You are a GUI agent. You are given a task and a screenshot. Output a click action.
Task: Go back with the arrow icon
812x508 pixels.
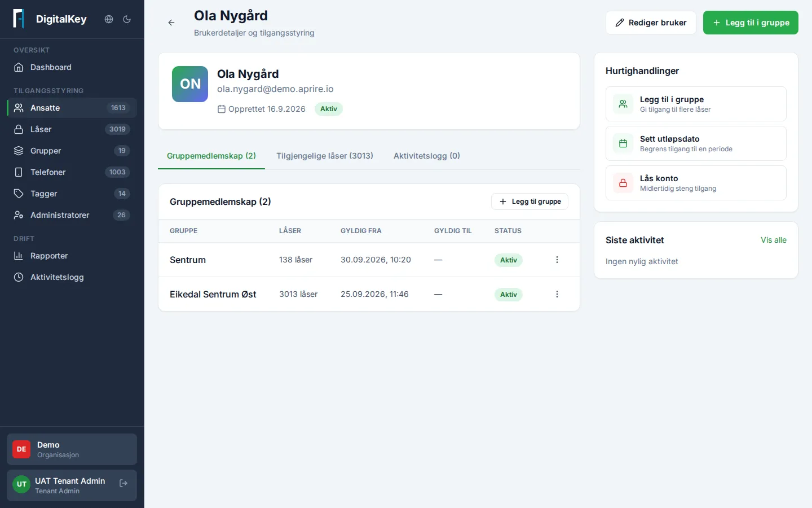coord(171,23)
